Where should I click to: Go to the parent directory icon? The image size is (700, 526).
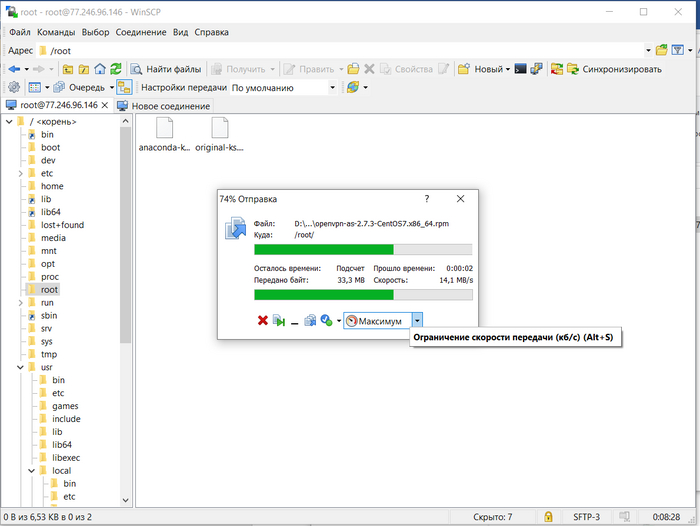click(68, 69)
